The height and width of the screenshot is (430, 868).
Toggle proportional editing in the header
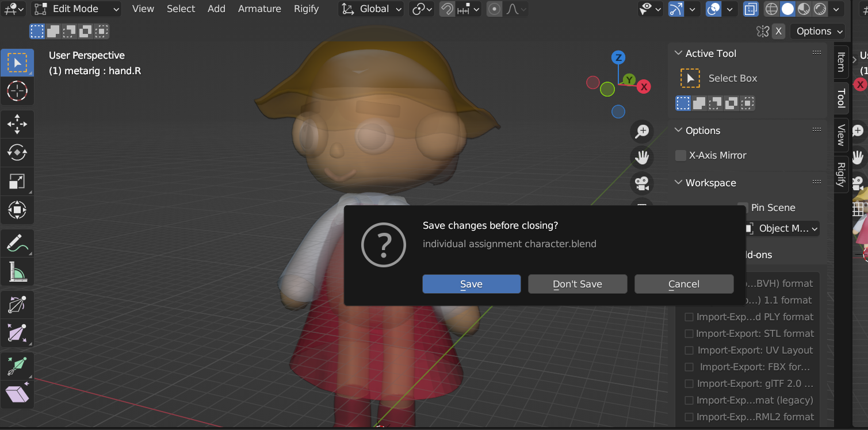[x=494, y=9]
